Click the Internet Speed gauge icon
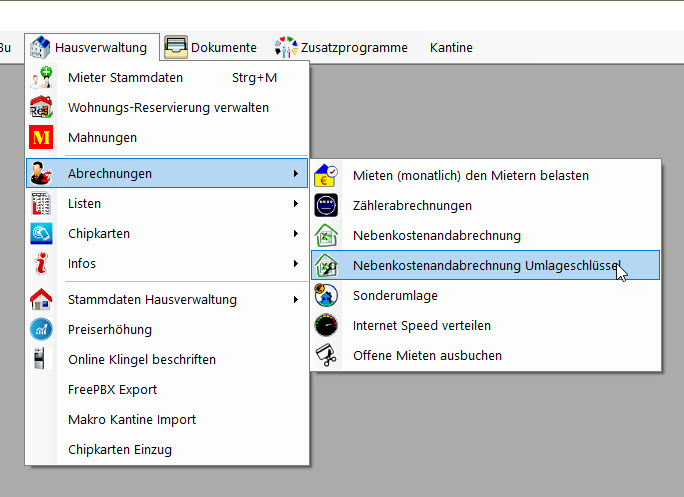This screenshot has width=684, height=497. [326, 325]
